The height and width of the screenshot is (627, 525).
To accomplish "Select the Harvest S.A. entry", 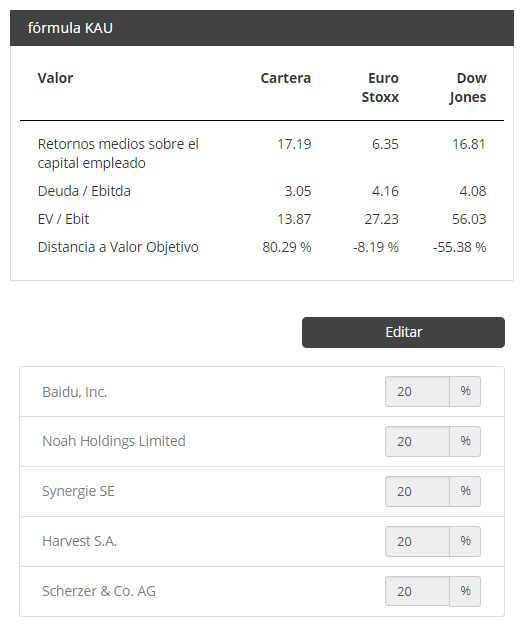I will point(80,541).
